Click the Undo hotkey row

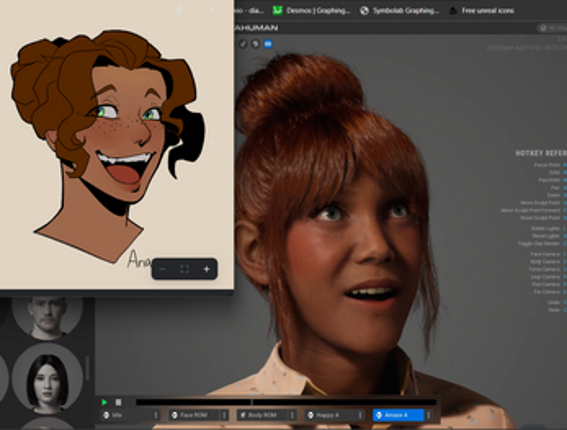[x=557, y=302]
